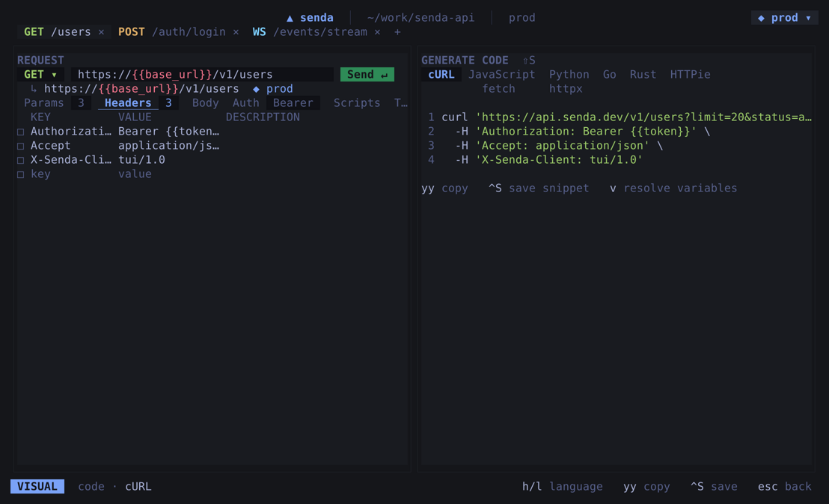The width and height of the screenshot is (829, 504).
Task: Click the Bearer {{token value cell
Action: point(168,132)
